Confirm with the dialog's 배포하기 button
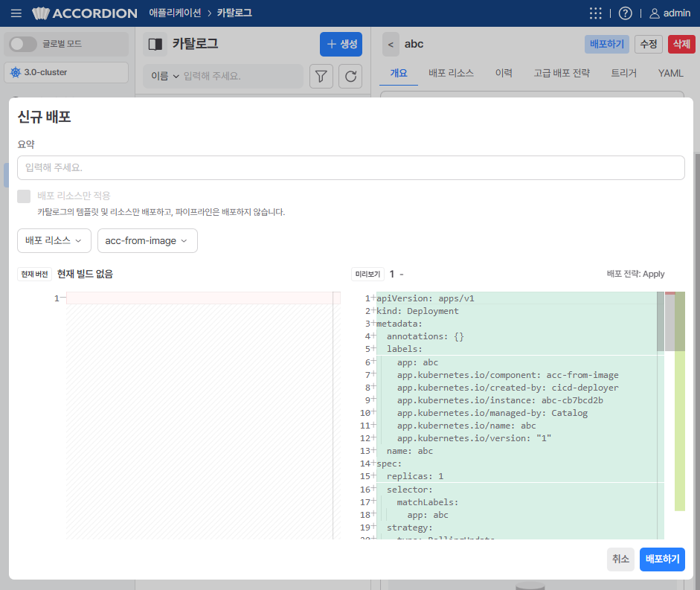700x590 pixels. 662,559
